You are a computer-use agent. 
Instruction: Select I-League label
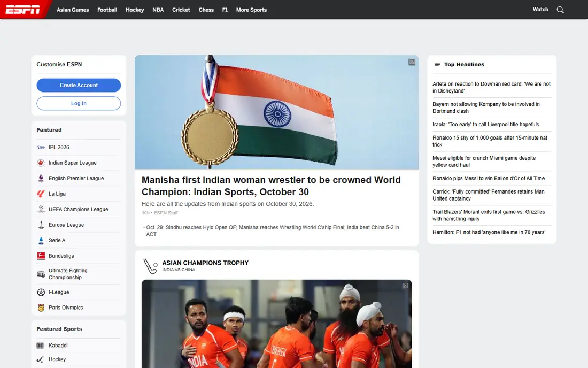[x=59, y=292]
